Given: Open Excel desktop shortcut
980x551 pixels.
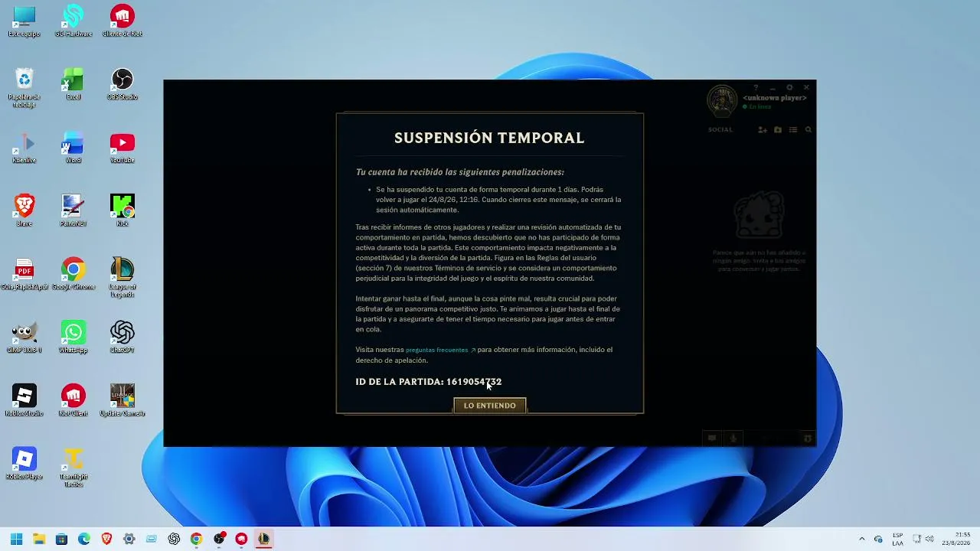Looking at the screenshot, I should click(73, 84).
